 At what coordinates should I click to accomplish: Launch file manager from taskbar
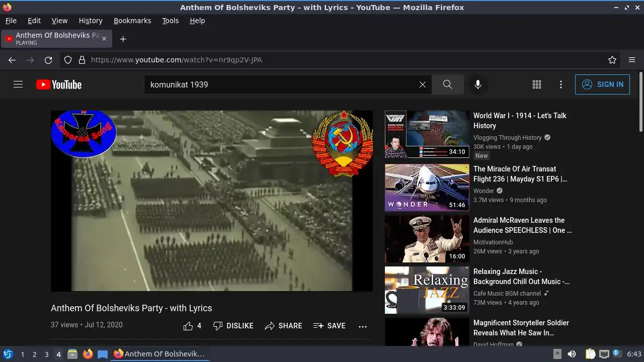72,354
